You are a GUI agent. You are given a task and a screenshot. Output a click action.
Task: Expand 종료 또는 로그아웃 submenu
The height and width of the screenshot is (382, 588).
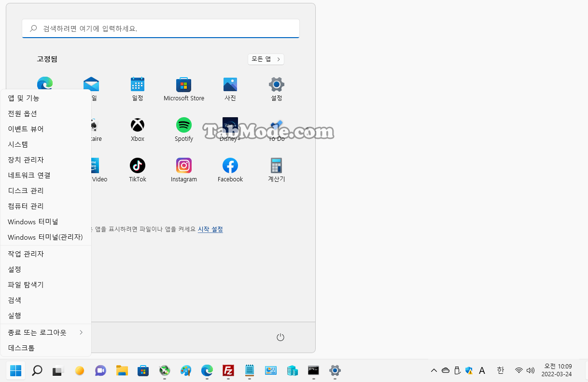pos(46,332)
